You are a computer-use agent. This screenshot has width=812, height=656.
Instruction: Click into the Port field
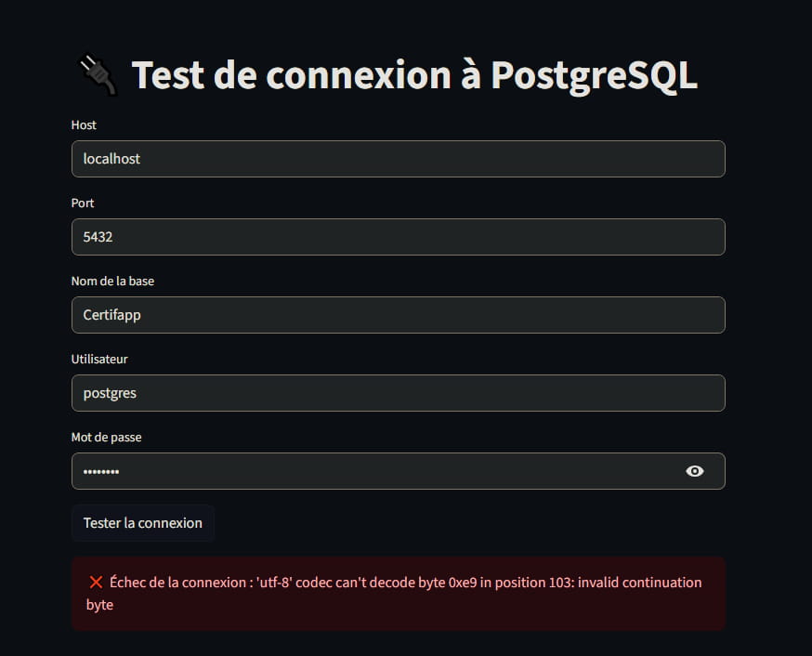(398, 237)
